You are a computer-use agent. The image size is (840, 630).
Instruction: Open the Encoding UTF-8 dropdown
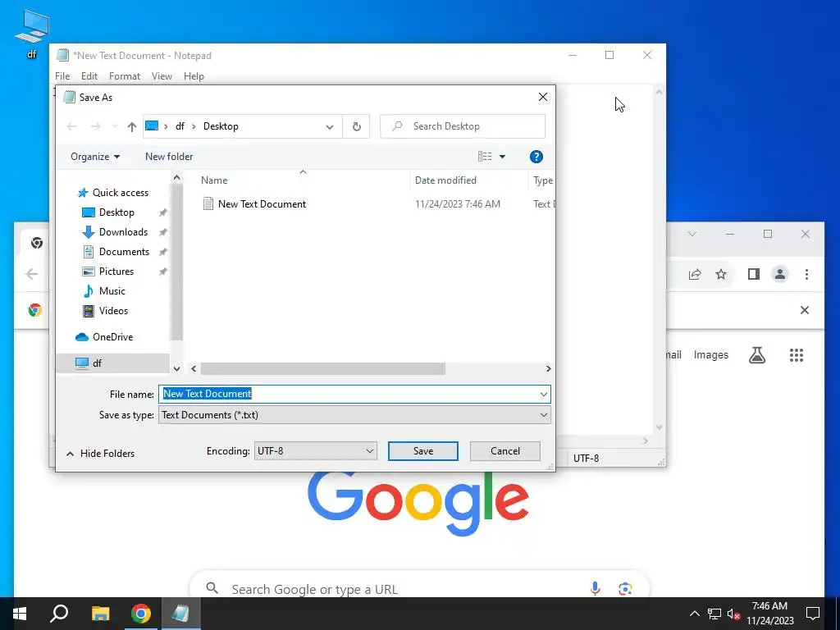coord(315,451)
